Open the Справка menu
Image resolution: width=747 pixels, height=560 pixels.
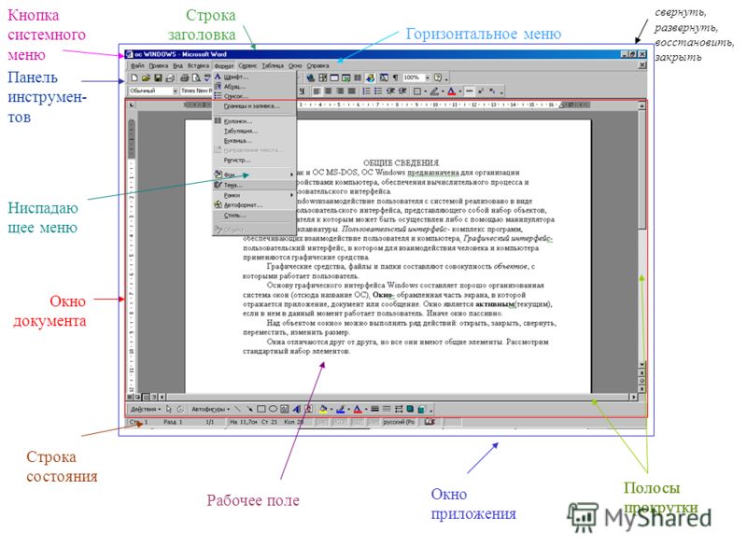point(317,65)
